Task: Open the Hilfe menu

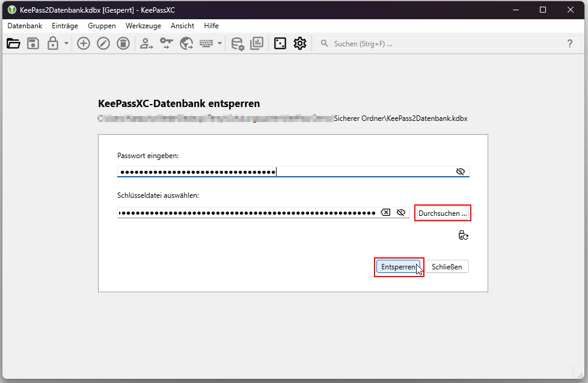Action: pos(211,26)
